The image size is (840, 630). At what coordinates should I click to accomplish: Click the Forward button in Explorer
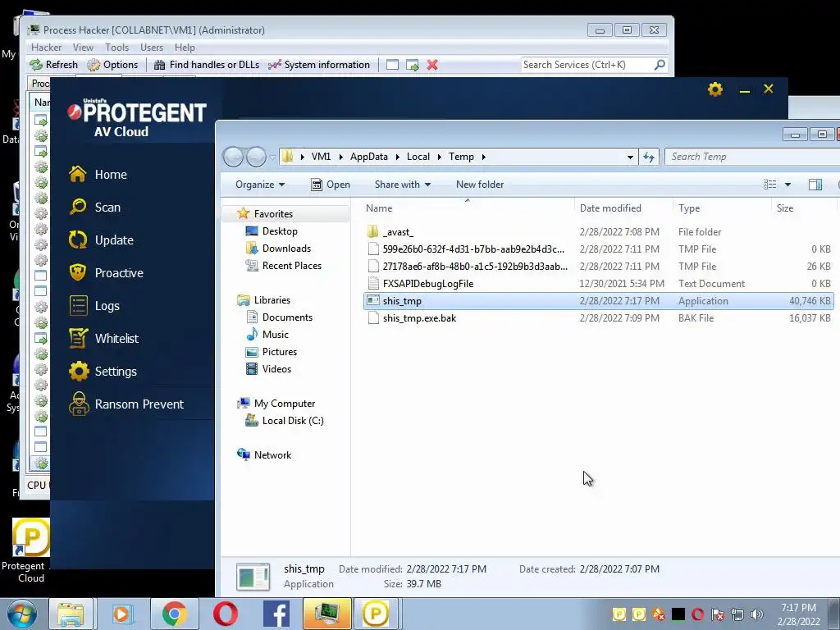[x=256, y=157]
